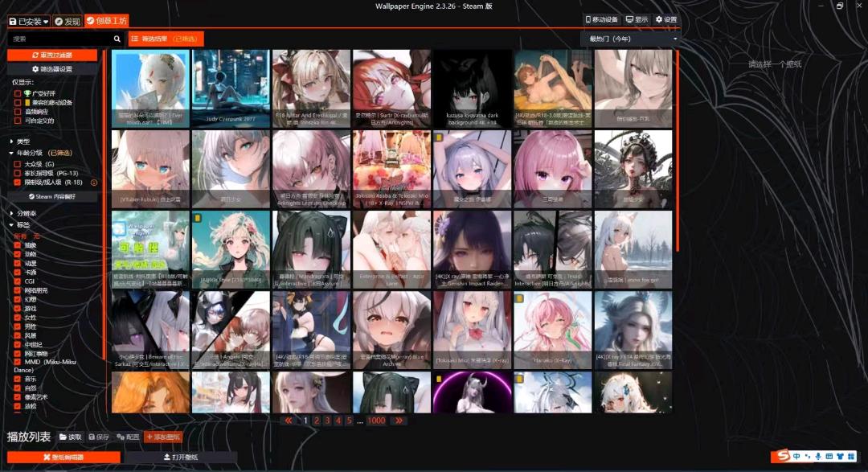Check the 大众级 (G) age rating
The height and width of the screenshot is (472, 868).
(18, 165)
